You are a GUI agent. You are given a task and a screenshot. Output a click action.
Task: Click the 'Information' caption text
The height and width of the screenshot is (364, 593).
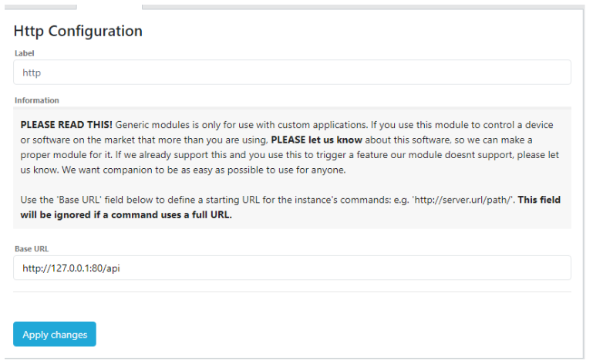[x=37, y=100]
